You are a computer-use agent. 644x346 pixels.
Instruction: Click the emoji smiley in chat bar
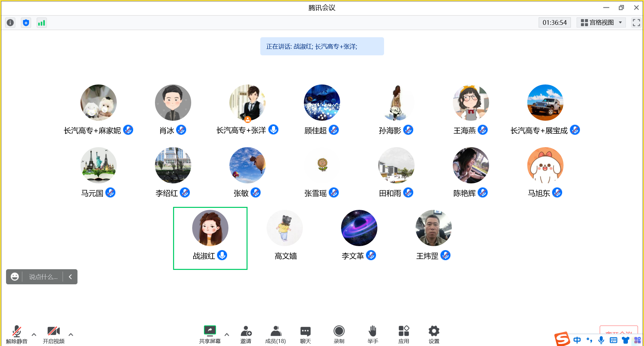coord(15,277)
